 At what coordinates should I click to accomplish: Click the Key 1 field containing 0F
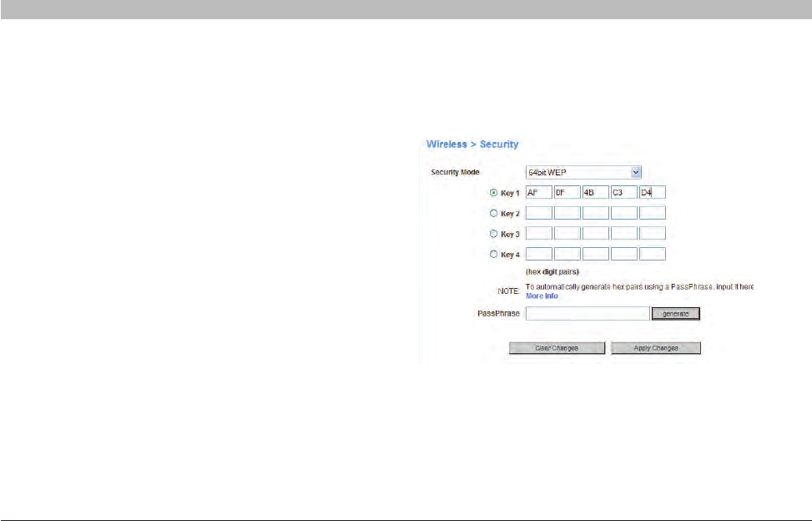(567, 193)
